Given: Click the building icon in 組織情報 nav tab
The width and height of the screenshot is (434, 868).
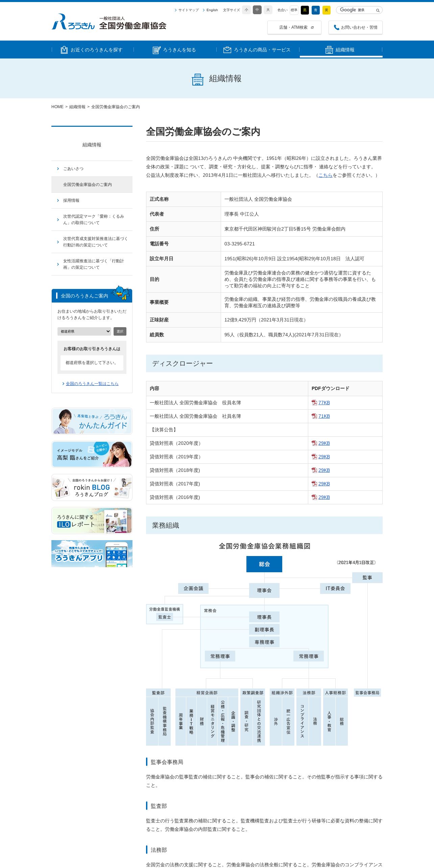Looking at the screenshot, I should point(329,50).
